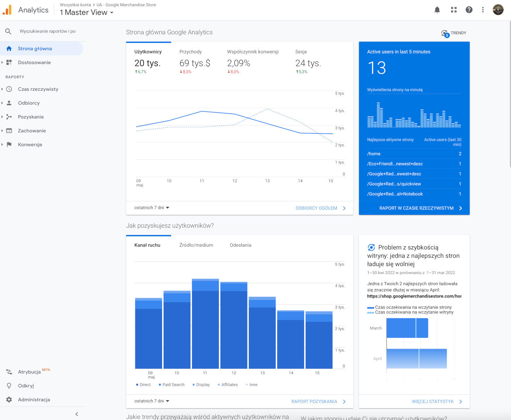Click the Paid Search legend color dot
This screenshot has height=420, width=511.
(160, 385)
